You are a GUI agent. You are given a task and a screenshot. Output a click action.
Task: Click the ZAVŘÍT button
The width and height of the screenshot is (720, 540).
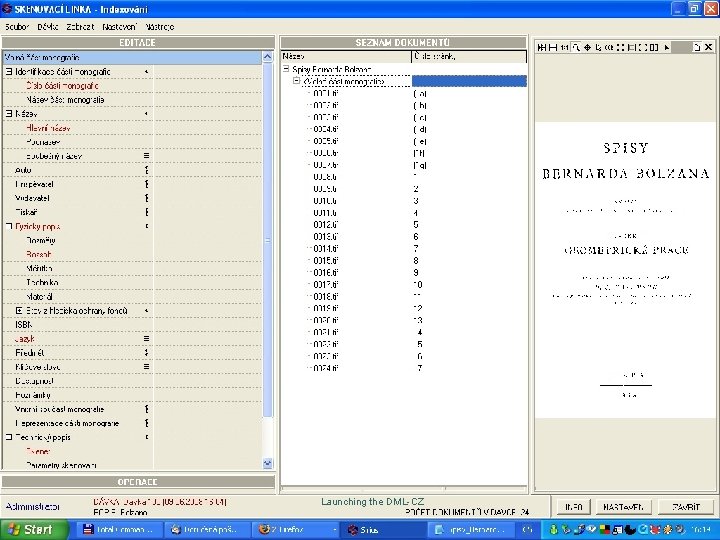[686, 507]
